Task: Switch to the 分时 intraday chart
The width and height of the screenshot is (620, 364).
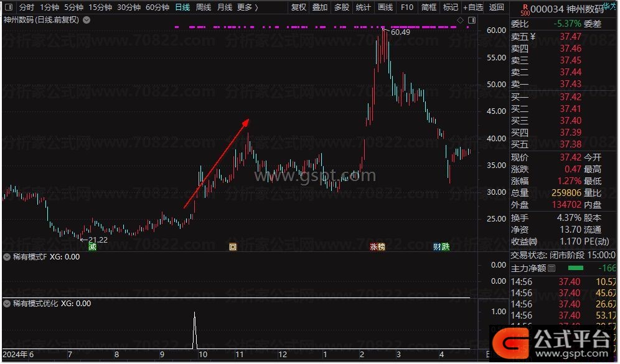Action: pos(27,7)
